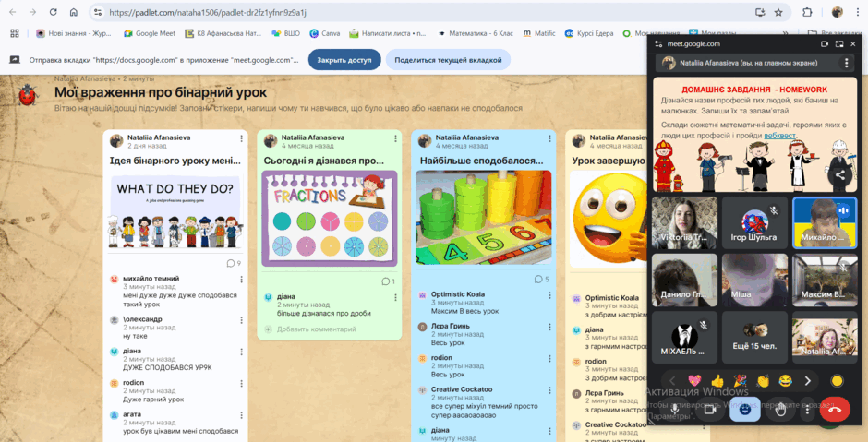868x442 pixels.
Task: Return to tab from picture-in-picture
Action: pos(839,43)
